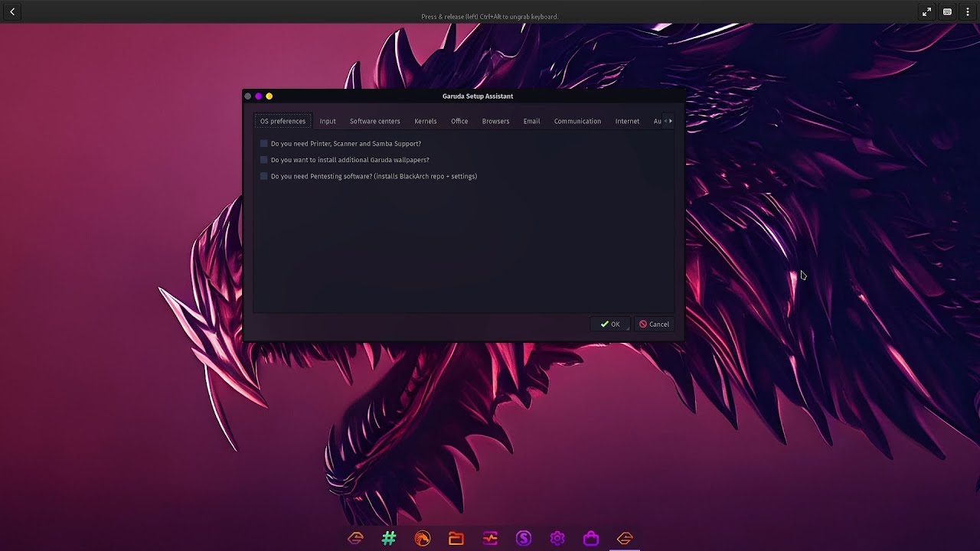Click the keyboard icon in viewer top bar
The image size is (980, 551).
(x=947, y=11)
